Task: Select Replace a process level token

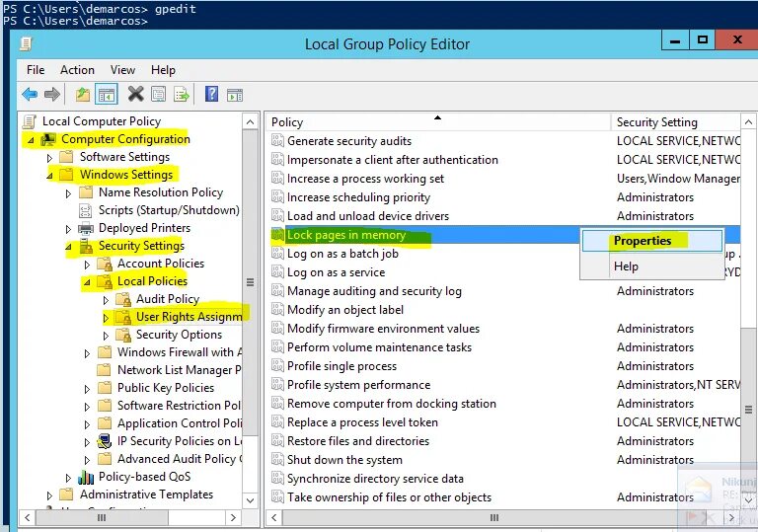Action: click(362, 422)
